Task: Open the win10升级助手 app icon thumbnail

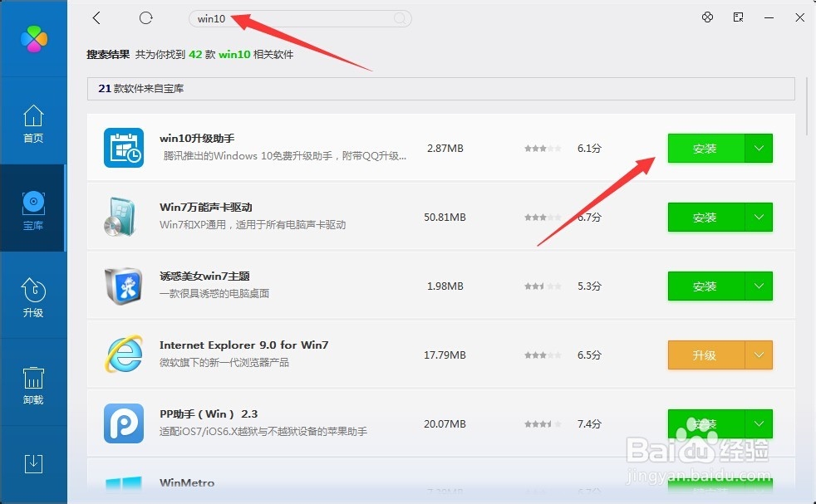Action: 124,148
